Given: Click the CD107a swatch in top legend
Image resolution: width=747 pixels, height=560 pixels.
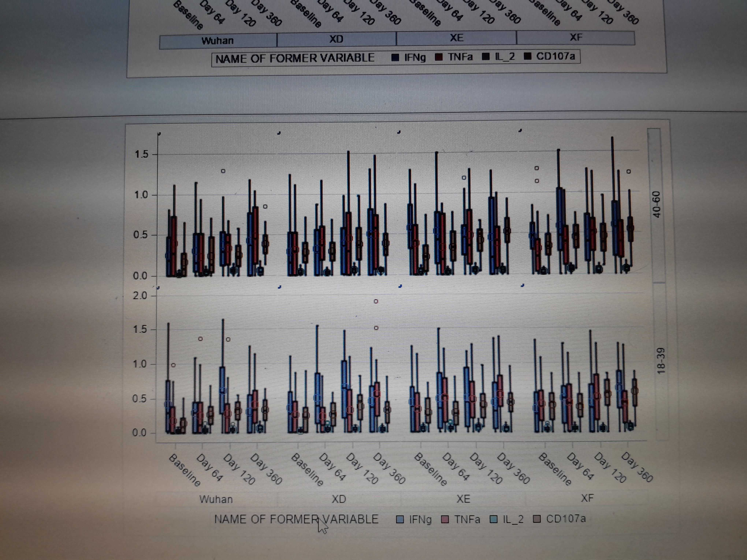Looking at the screenshot, I should (x=527, y=56).
